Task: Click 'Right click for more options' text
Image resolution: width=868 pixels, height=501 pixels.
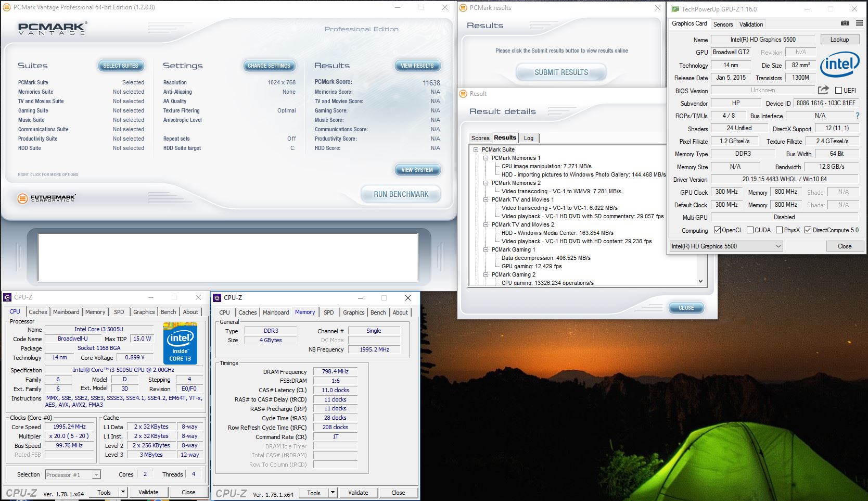Action: point(48,174)
